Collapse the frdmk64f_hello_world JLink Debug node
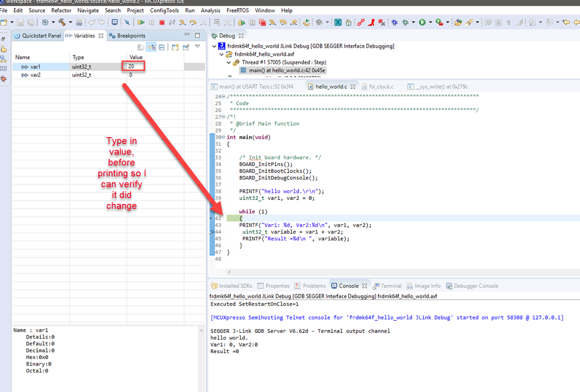 pyautogui.click(x=214, y=46)
